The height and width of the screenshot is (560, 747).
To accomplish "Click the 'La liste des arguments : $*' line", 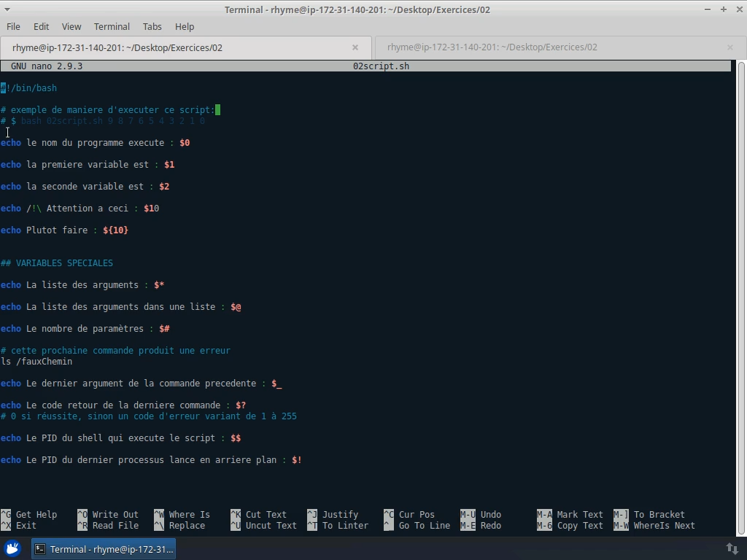I will click(82, 285).
